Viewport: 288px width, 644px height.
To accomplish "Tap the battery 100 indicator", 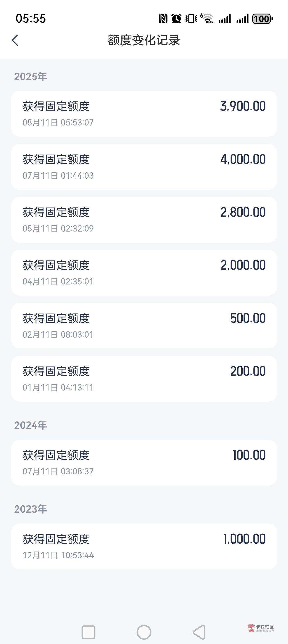I will pos(262,19).
